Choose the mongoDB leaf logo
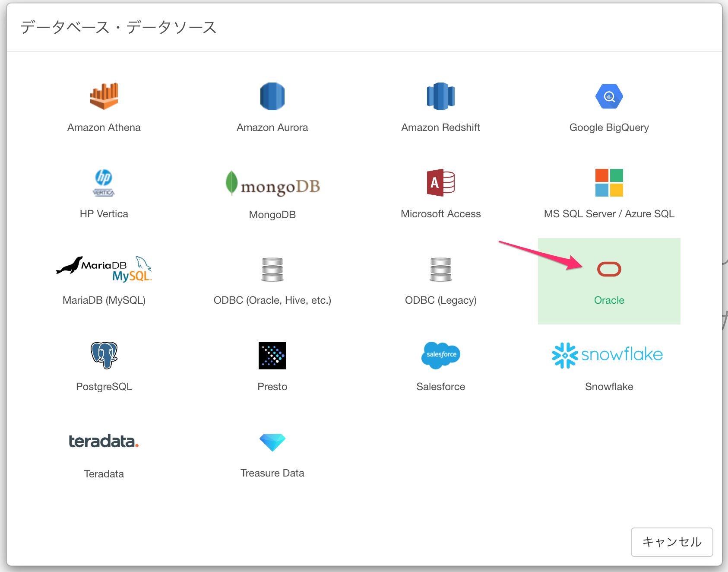728x572 pixels. tap(272, 183)
